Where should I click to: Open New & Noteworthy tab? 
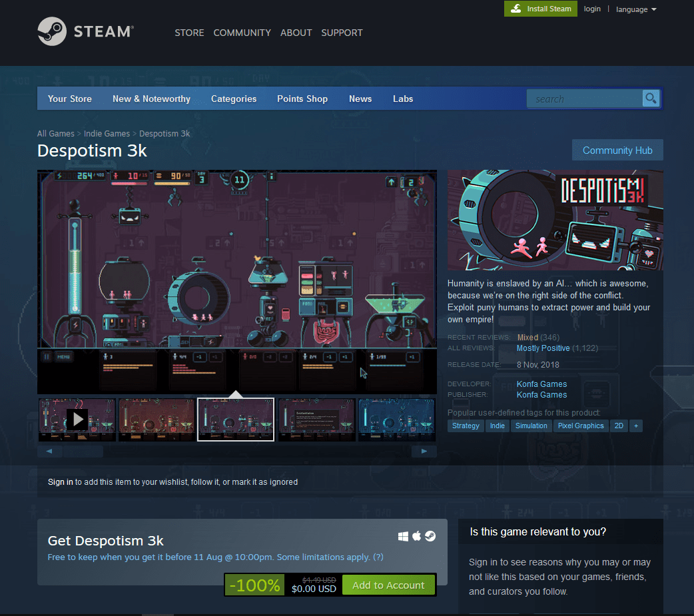[151, 99]
